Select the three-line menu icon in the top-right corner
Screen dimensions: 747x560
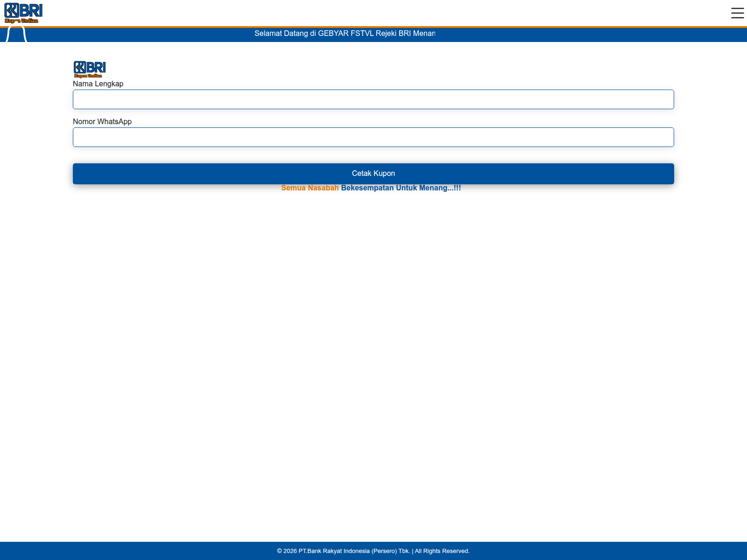(x=737, y=14)
